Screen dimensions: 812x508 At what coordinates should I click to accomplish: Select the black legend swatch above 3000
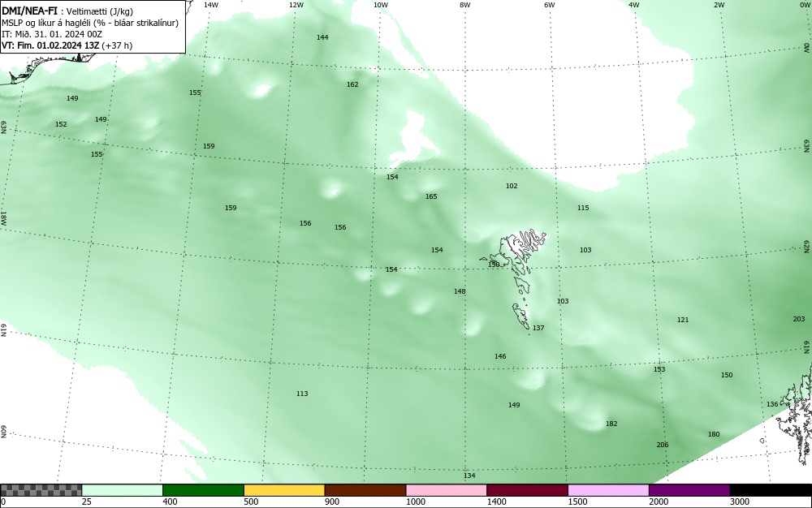coord(771,490)
